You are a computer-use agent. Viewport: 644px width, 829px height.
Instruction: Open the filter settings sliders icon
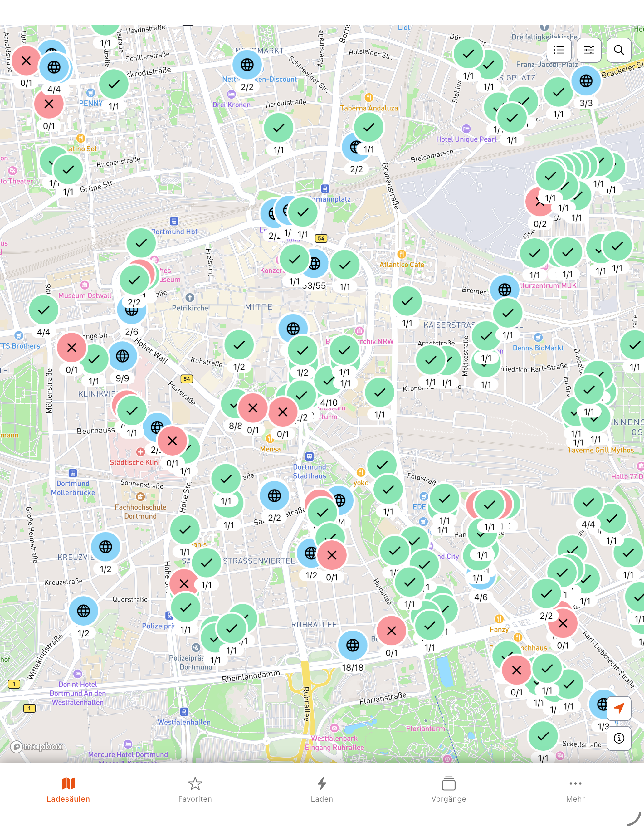[588, 50]
